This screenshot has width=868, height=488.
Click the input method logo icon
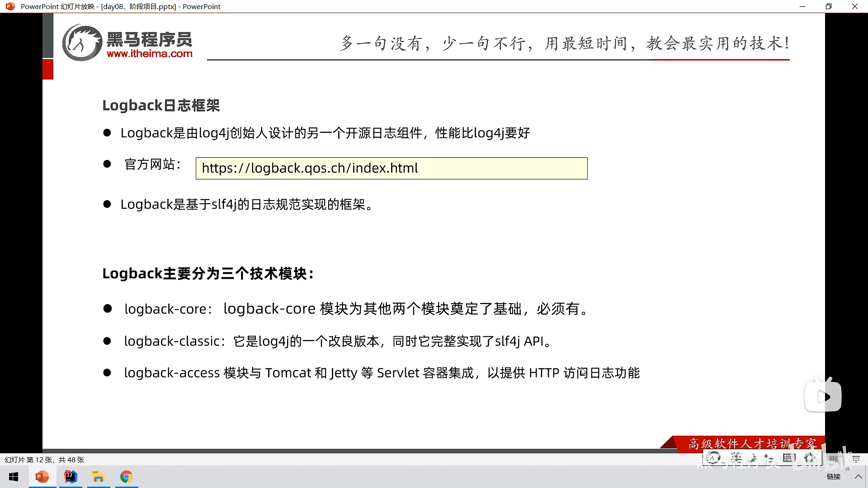tap(714, 458)
